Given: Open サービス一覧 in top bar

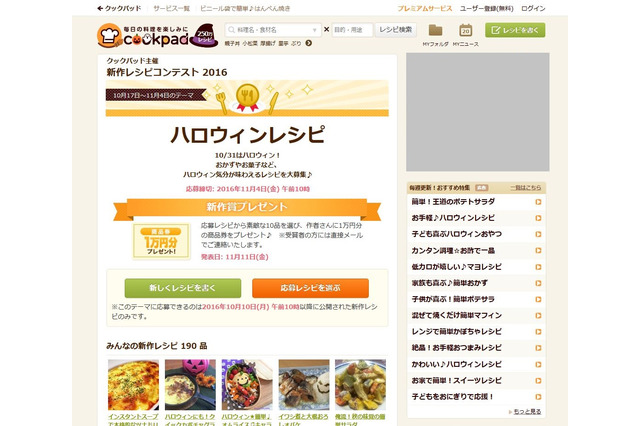Looking at the screenshot, I should [x=171, y=8].
